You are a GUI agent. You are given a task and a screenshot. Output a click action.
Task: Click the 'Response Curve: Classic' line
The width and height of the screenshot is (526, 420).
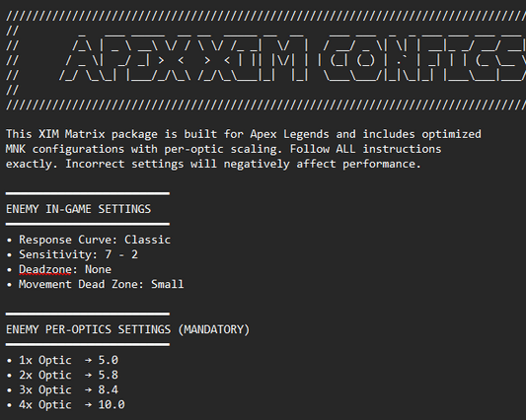pyautogui.click(x=89, y=240)
